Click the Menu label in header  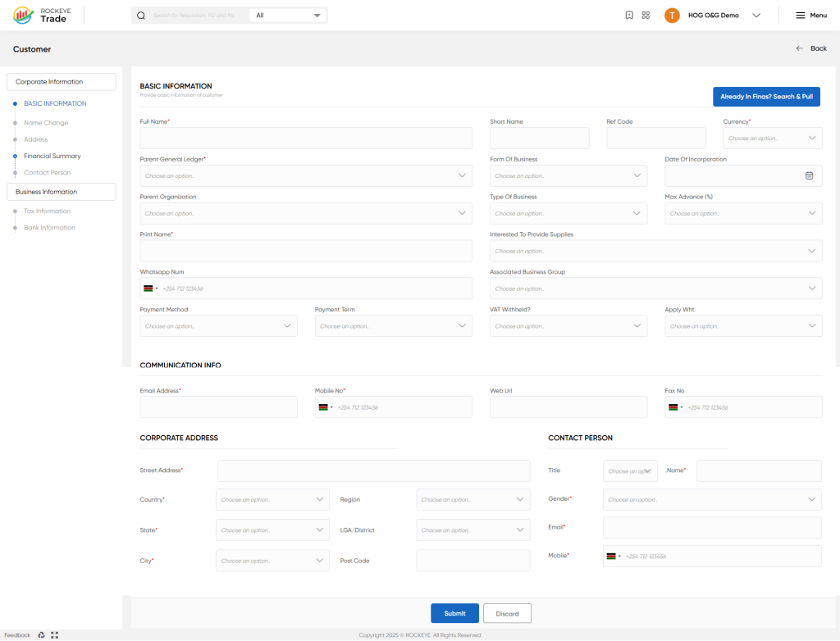click(818, 16)
